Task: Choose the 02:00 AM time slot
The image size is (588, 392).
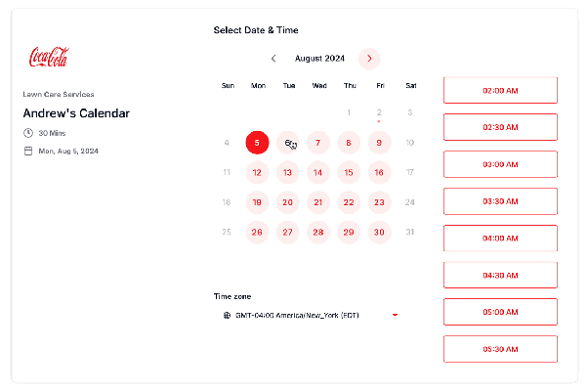Action: tap(500, 90)
